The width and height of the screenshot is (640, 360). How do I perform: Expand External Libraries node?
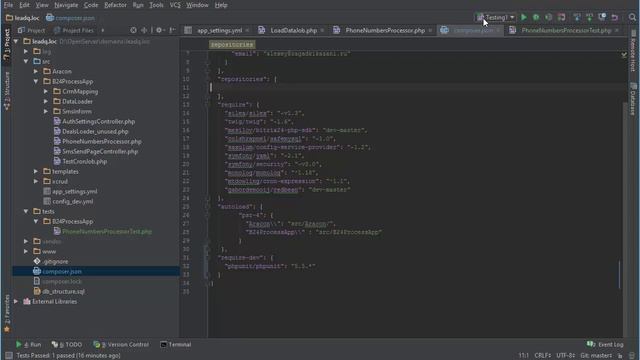pos(16,302)
